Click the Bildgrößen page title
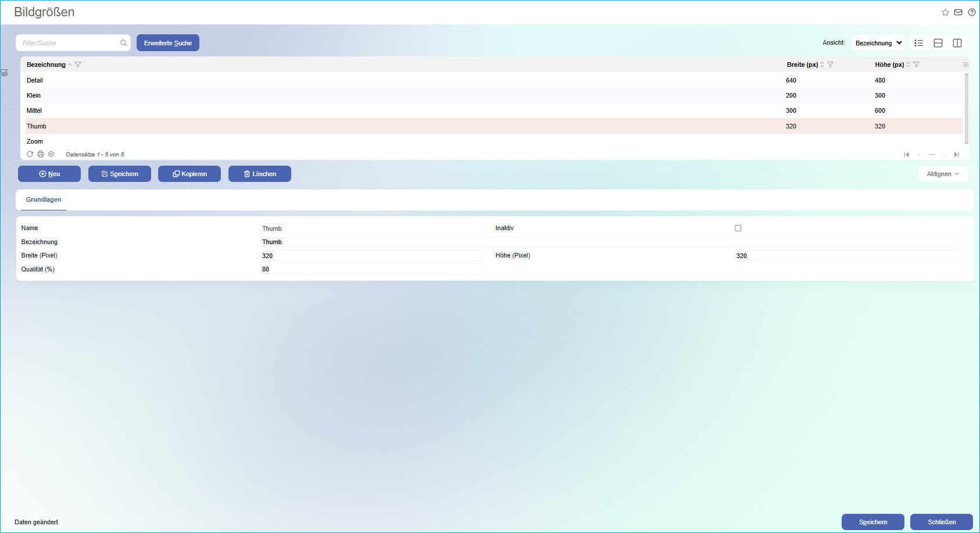 [44, 12]
